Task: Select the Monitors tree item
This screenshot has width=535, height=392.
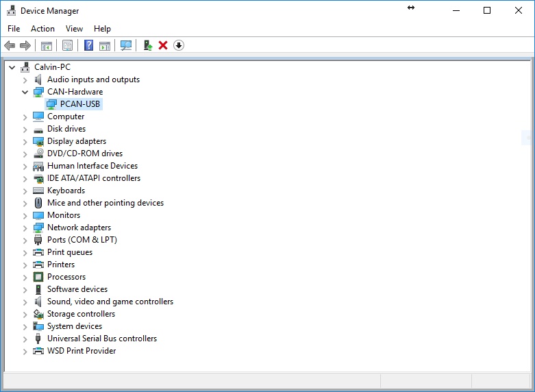Action: [64, 215]
